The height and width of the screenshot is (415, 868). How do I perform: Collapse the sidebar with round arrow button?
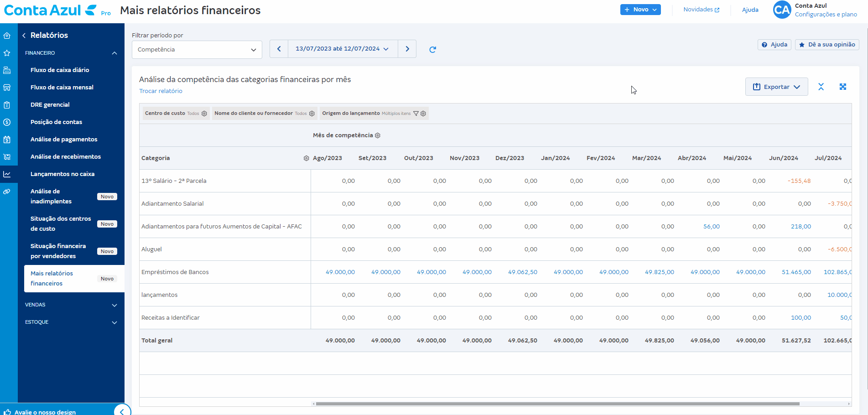pos(122,411)
